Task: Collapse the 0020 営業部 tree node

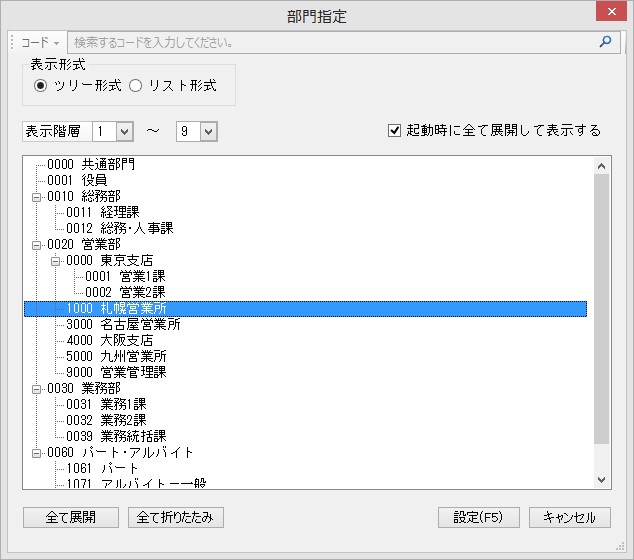Action: coord(37,245)
